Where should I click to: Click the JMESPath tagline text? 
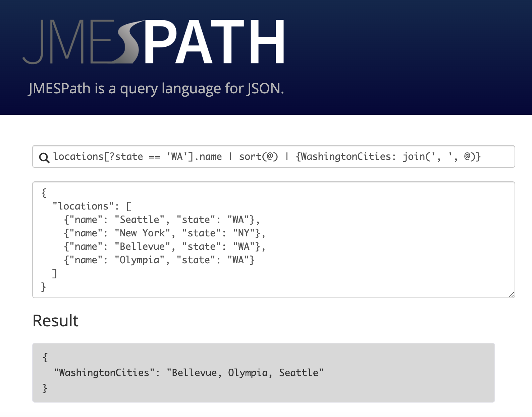(x=156, y=88)
